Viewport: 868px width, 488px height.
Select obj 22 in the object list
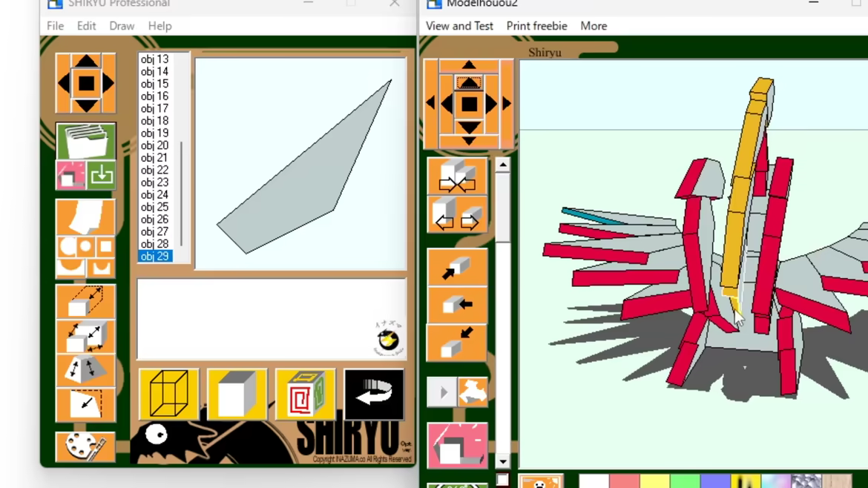point(155,170)
